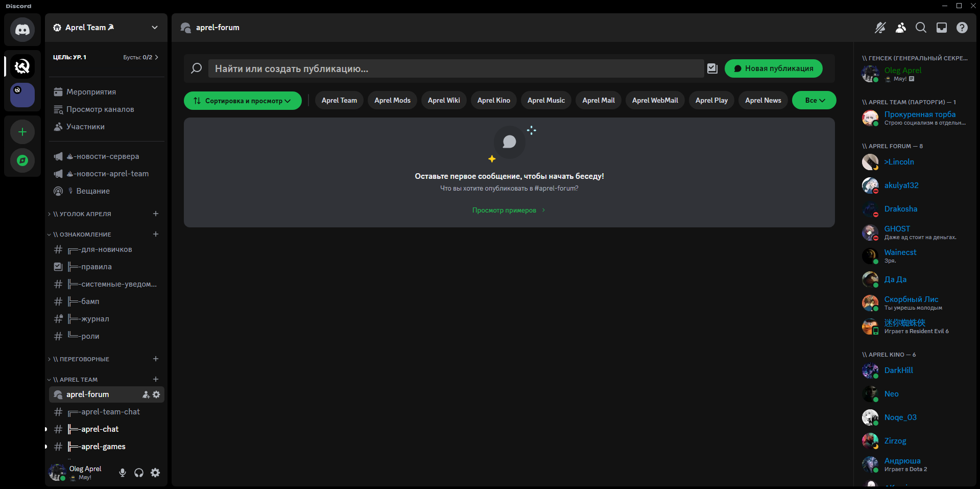Toggle notification settings bell in header
980x489 pixels.
[880, 28]
